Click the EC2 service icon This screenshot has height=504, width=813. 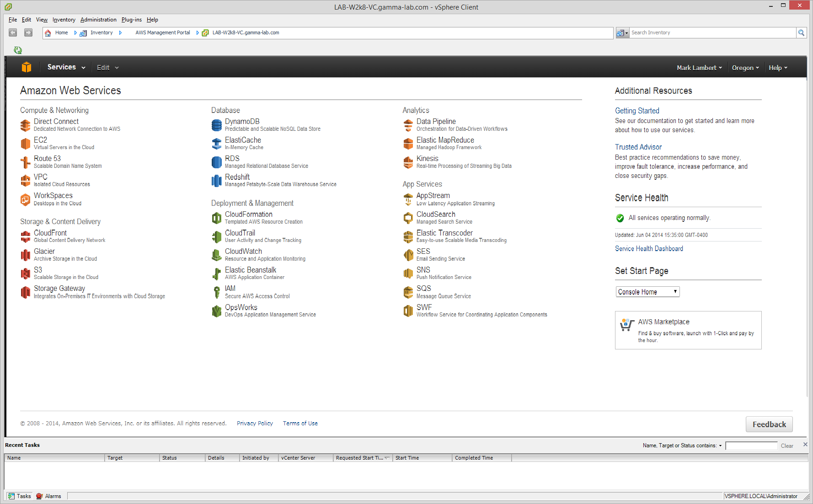[x=26, y=144]
